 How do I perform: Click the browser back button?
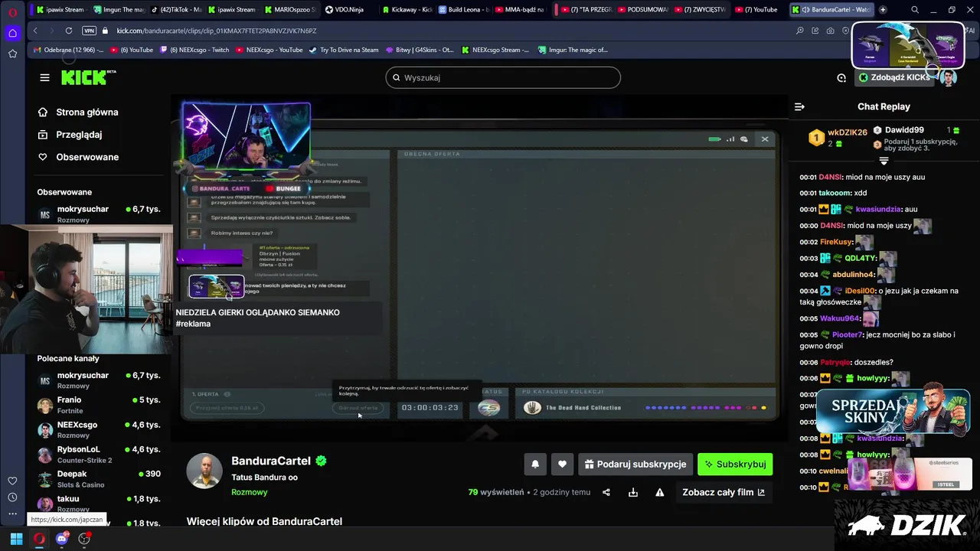coord(35,31)
